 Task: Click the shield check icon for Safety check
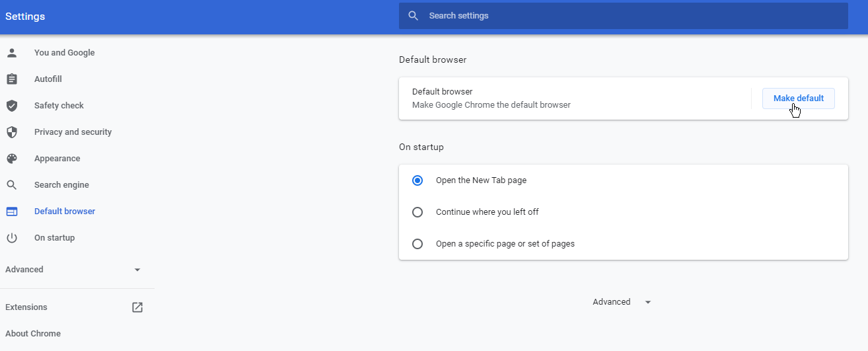coord(12,106)
